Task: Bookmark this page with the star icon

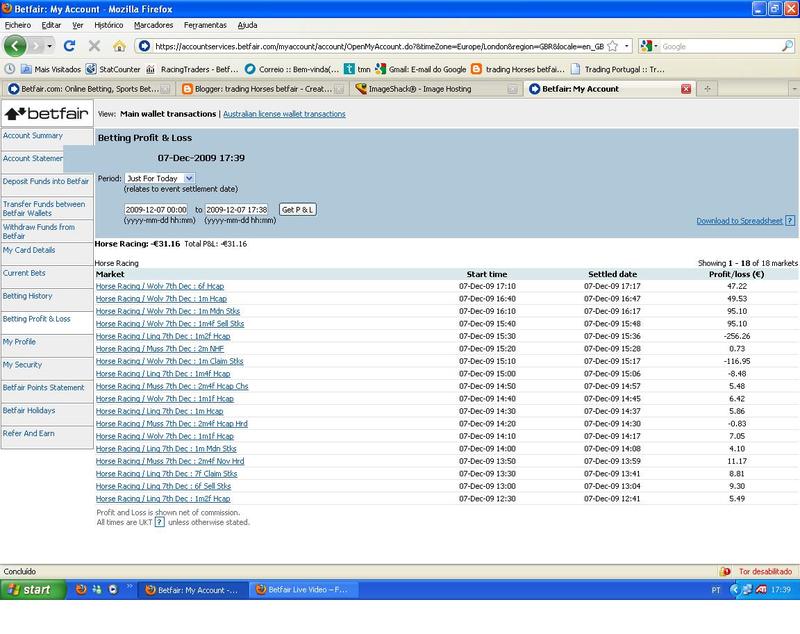Action: [613, 46]
